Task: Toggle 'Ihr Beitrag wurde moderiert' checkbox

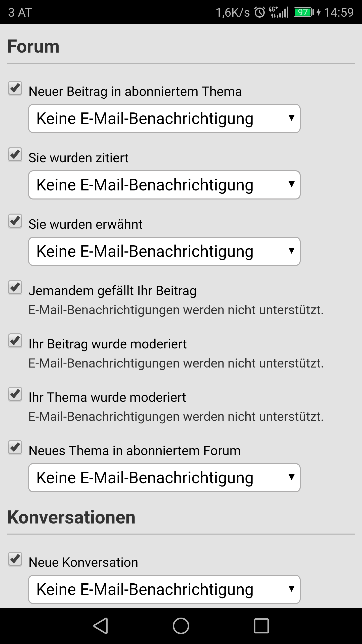Action: click(x=15, y=341)
